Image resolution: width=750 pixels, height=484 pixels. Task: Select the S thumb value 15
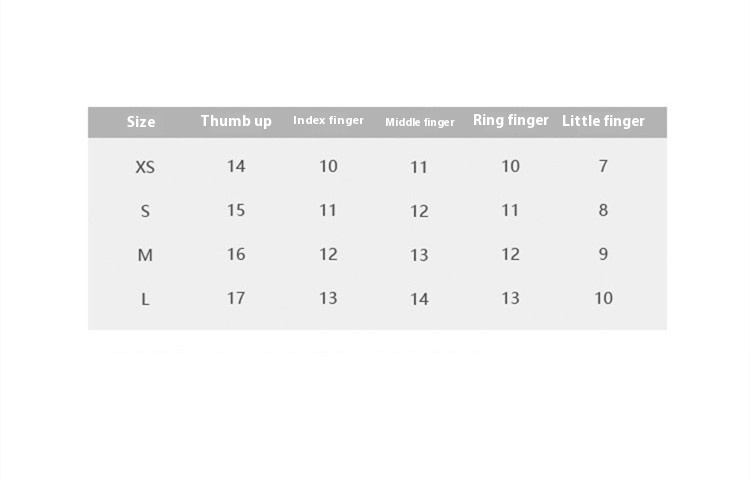pyautogui.click(x=236, y=210)
